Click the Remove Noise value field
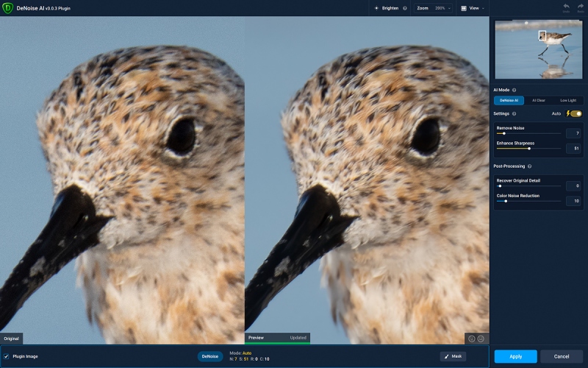 tap(573, 133)
